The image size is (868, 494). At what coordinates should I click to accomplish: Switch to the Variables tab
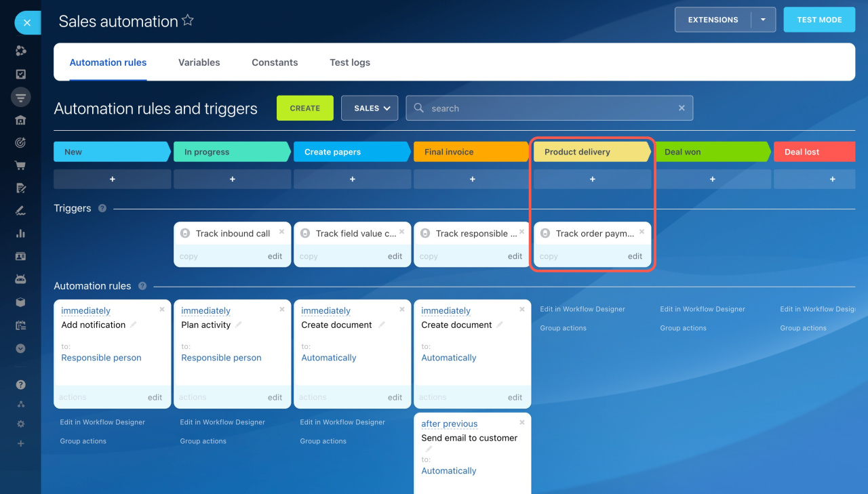(x=199, y=62)
